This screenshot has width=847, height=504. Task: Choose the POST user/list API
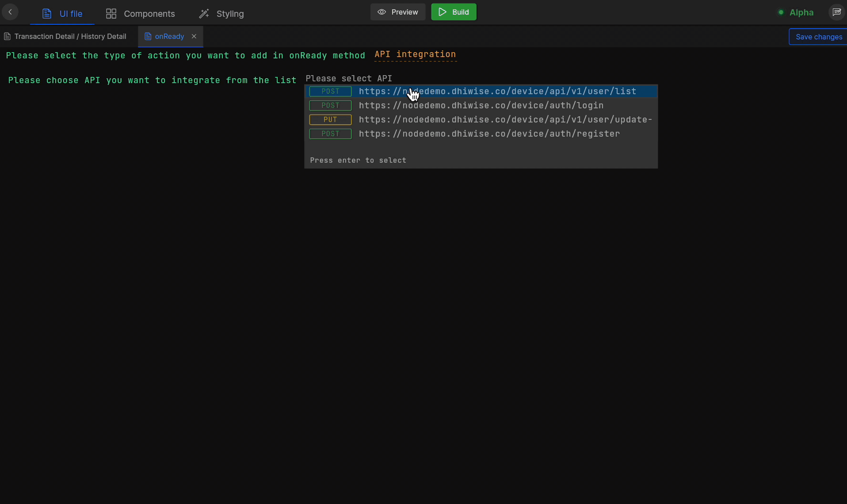click(x=481, y=91)
